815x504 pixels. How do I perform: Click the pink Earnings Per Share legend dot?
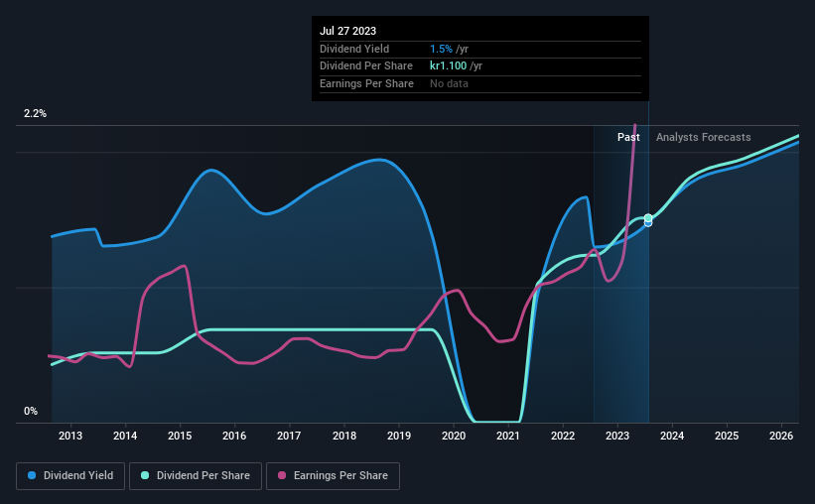pos(282,475)
